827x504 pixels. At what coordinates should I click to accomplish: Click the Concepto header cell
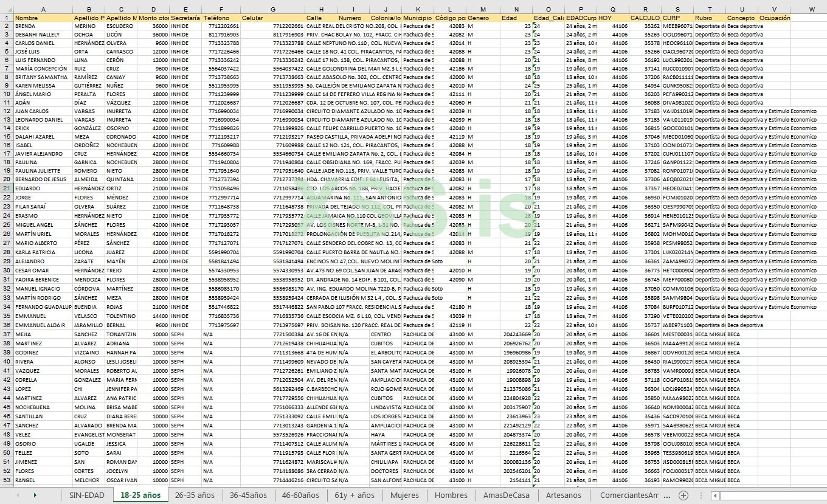pyautogui.click(x=742, y=18)
